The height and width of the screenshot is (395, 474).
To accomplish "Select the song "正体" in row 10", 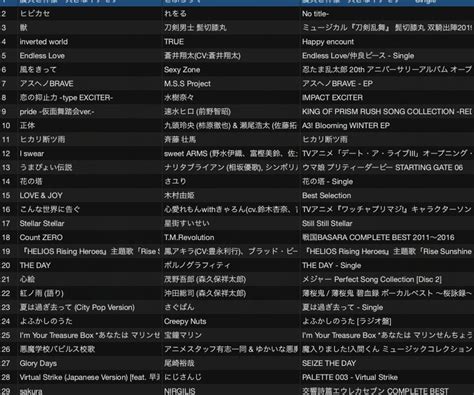I will pos(27,125).
